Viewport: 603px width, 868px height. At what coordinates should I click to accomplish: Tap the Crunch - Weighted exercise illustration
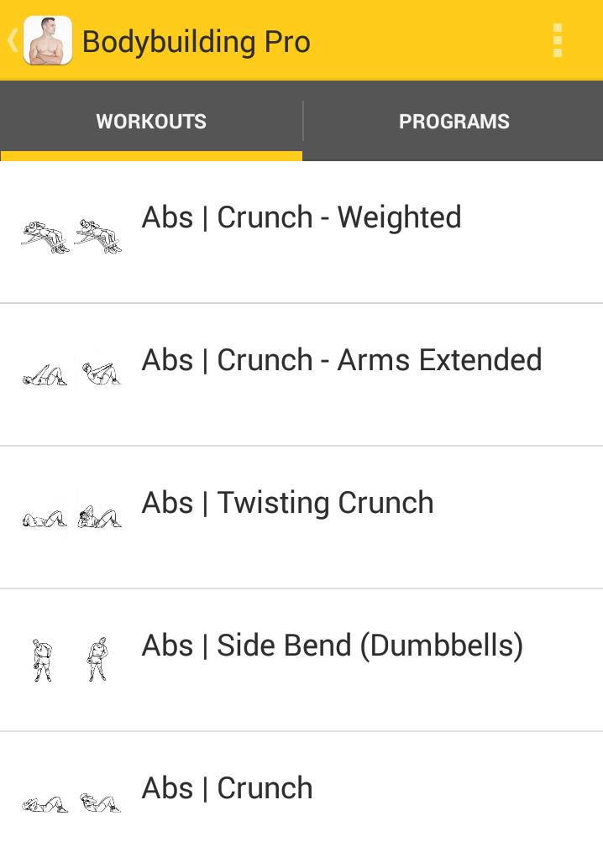pyautogui.click(x=72, y=231)
